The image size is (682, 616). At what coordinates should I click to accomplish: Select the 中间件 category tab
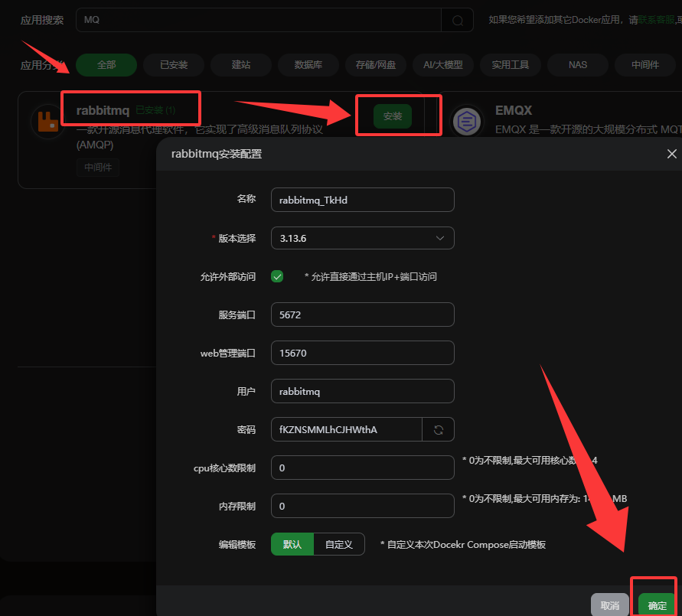pos(645,65)
